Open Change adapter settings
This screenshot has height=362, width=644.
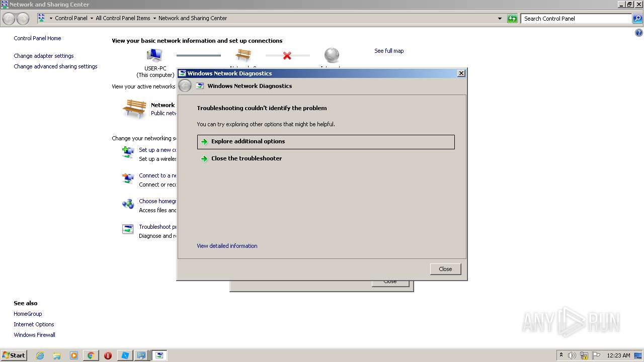tap(44, 56)
